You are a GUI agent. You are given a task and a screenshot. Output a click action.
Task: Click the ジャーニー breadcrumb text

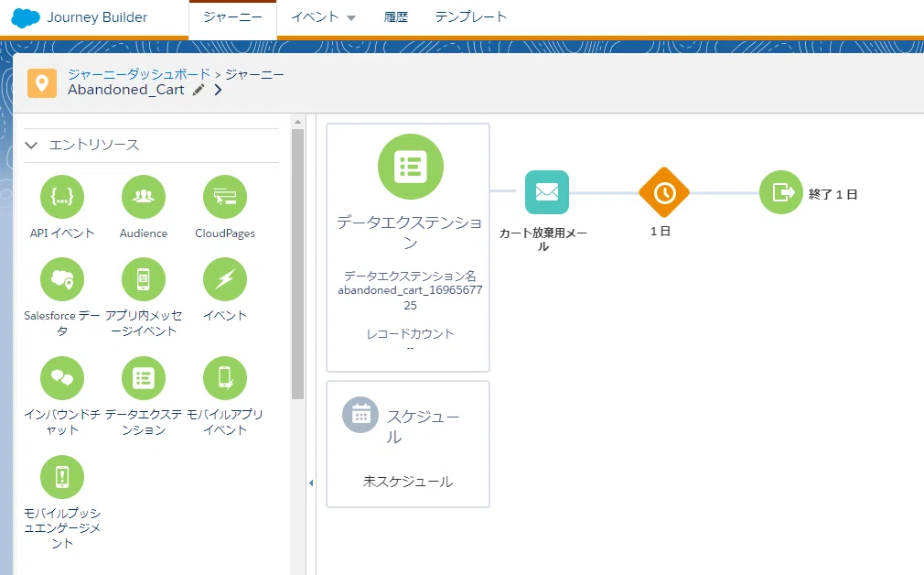tap(254, 75)
